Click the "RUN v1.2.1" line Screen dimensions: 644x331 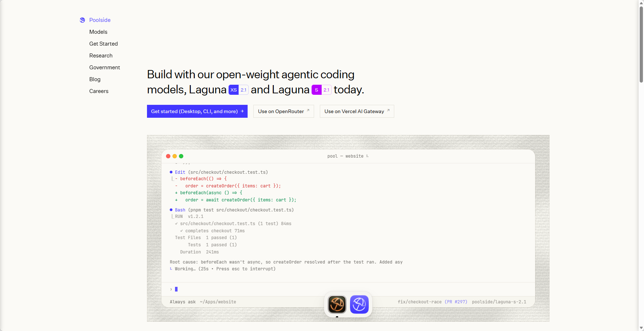tap(189, 216)
